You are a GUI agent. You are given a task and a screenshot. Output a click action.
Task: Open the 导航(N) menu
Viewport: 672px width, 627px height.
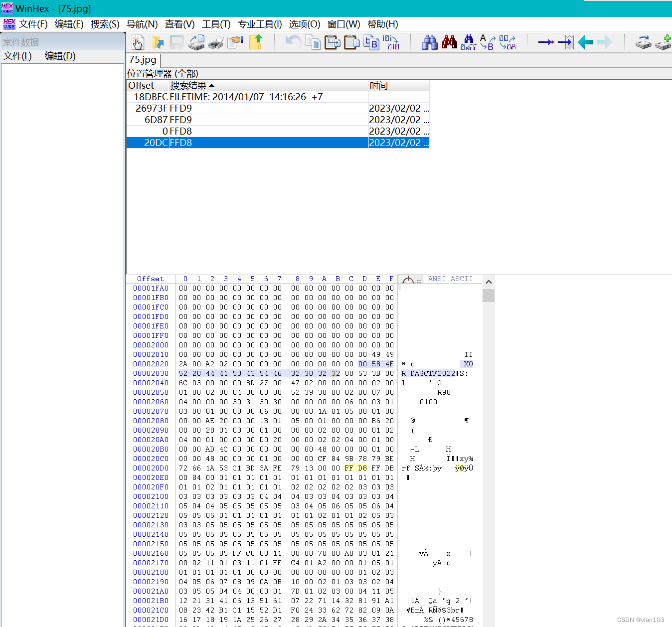pos(142,24)
